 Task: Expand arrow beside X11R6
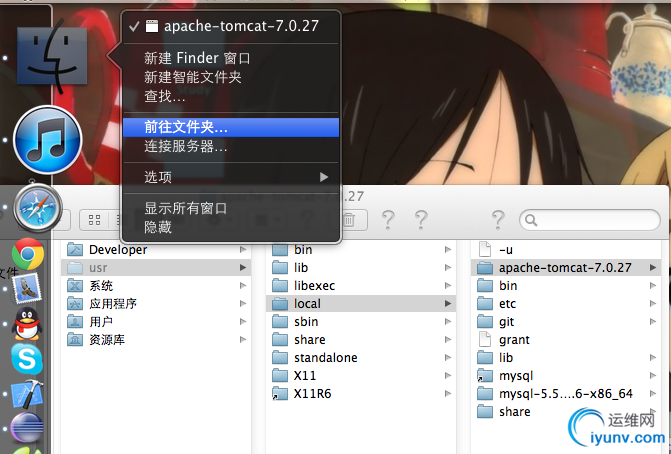click(448, 393)
